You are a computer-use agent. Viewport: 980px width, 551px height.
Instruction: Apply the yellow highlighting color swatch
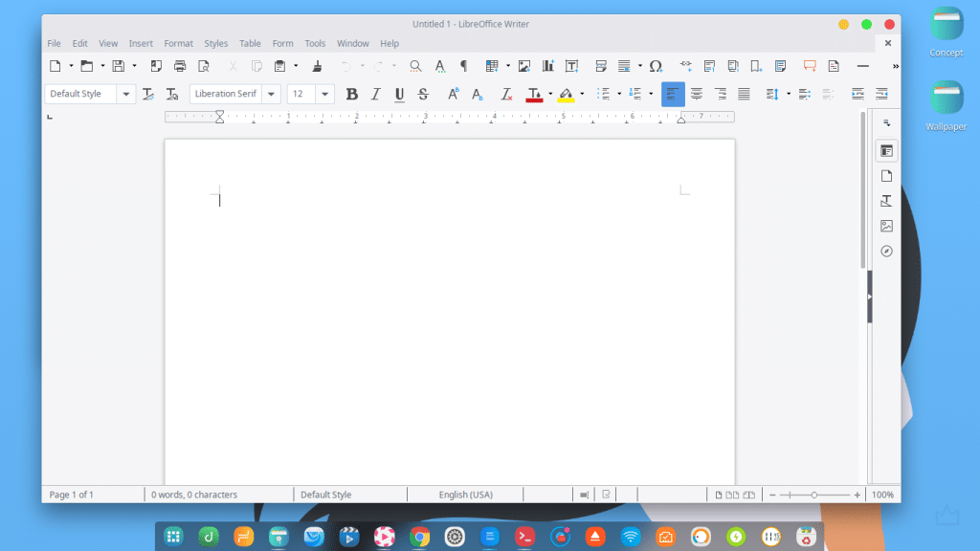point(566,95)
